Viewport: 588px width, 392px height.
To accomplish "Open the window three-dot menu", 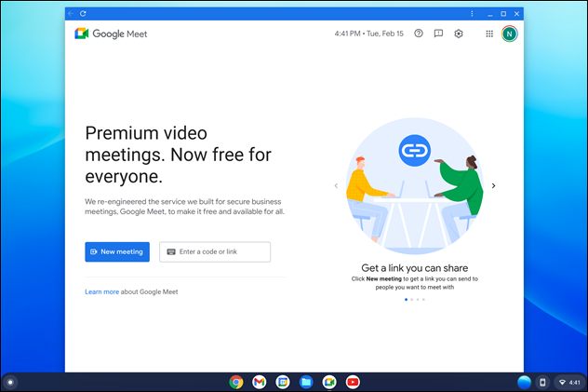I will coord(472,13).
